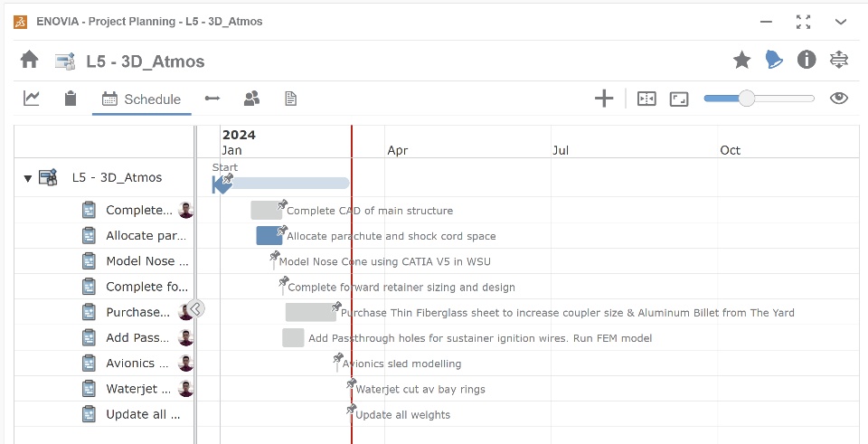Click the plus icon to add a task
The image size is (868, 444).
[x=604, y=99]
